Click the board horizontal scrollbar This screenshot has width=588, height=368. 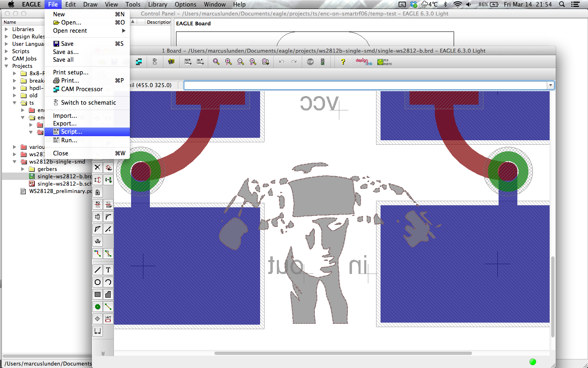pyautogui.click(x=343, y=353)
